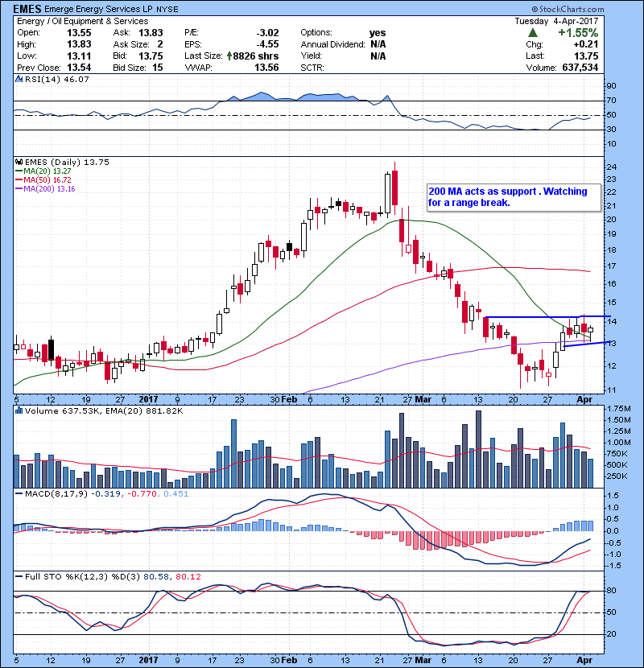Image resolution: width=644 pixels, height=668 pixels.
Task: Click the Last Size 8826 shrs value
Action: (253, 56)
